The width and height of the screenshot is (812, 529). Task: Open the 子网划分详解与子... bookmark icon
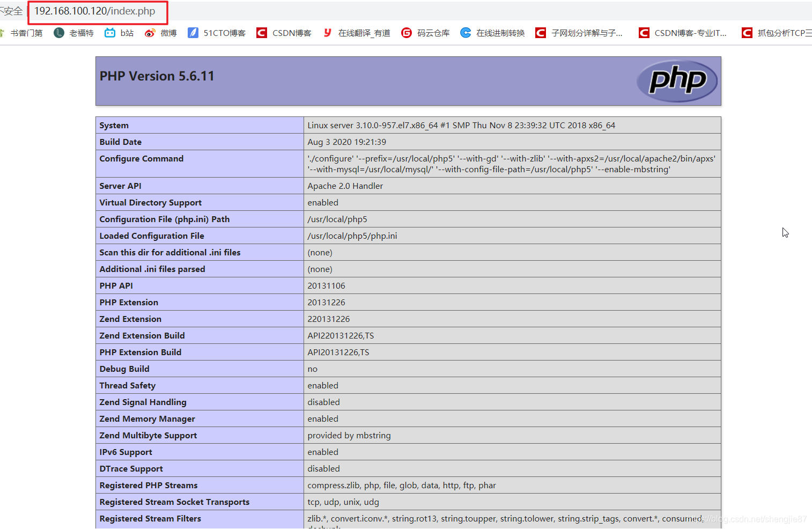click(x=541, y=33)
